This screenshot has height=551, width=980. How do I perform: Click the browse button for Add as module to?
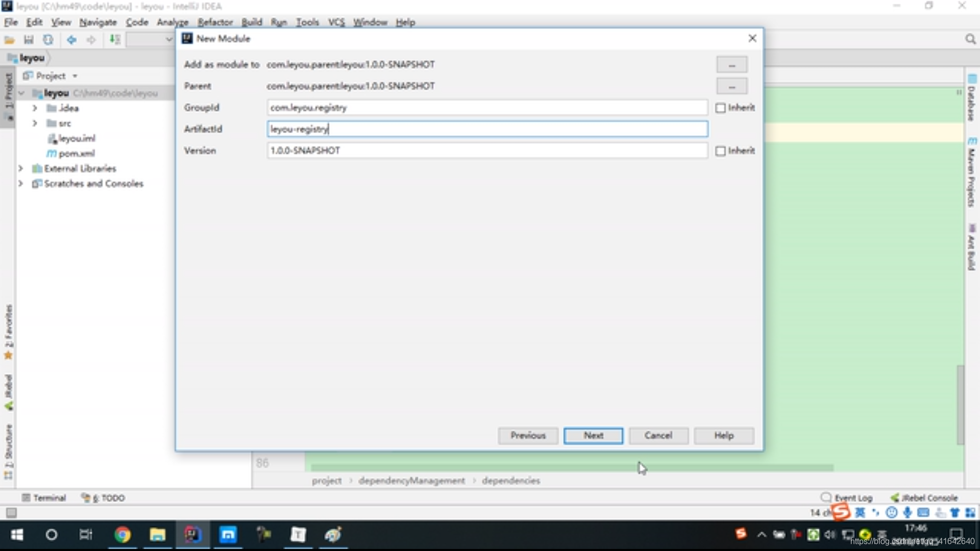click(x=731, y=65)
